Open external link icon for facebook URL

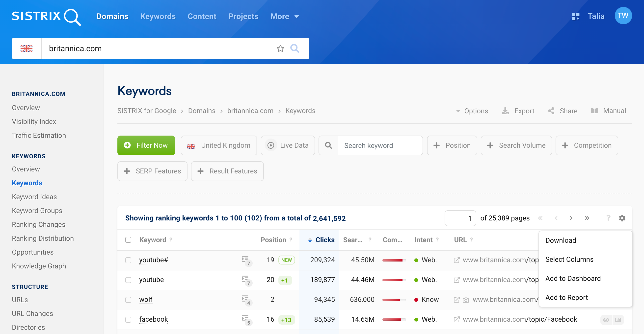tap(456, 319)
